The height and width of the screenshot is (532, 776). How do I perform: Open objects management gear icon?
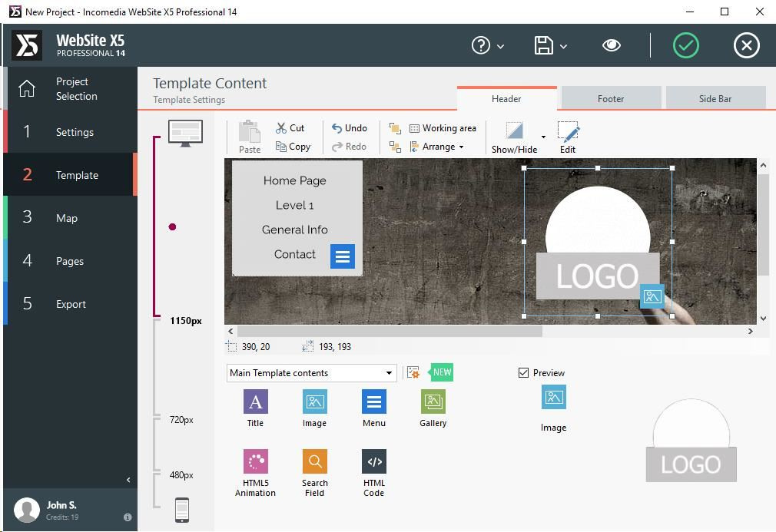[413, 372]
